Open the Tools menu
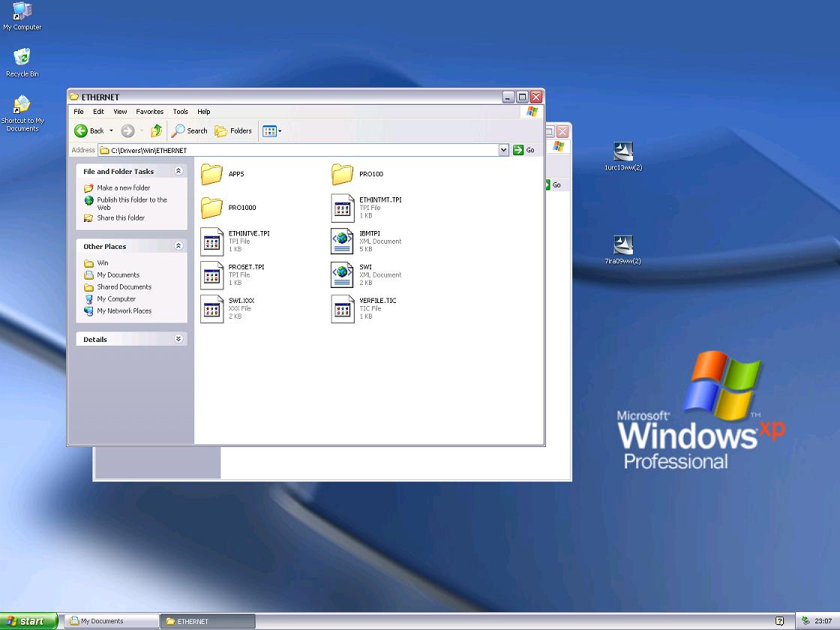Viewport: 840px width, 630px height. click(180, 112)
